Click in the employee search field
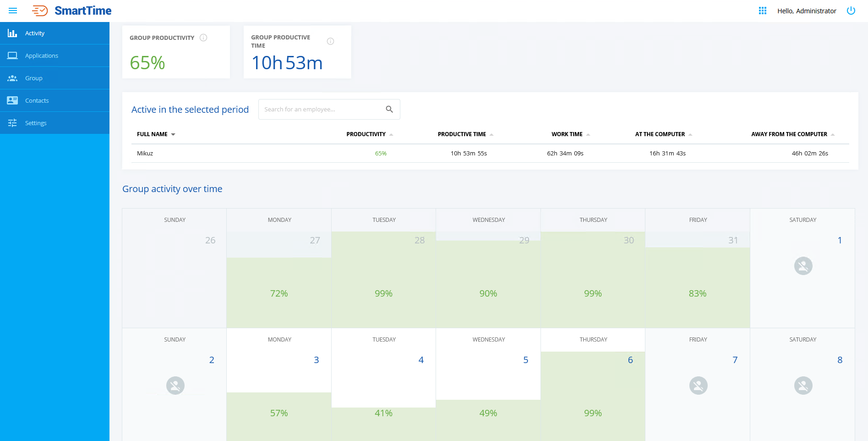The image size is (868, 441). pyautogui.click(x=321, y=109)
